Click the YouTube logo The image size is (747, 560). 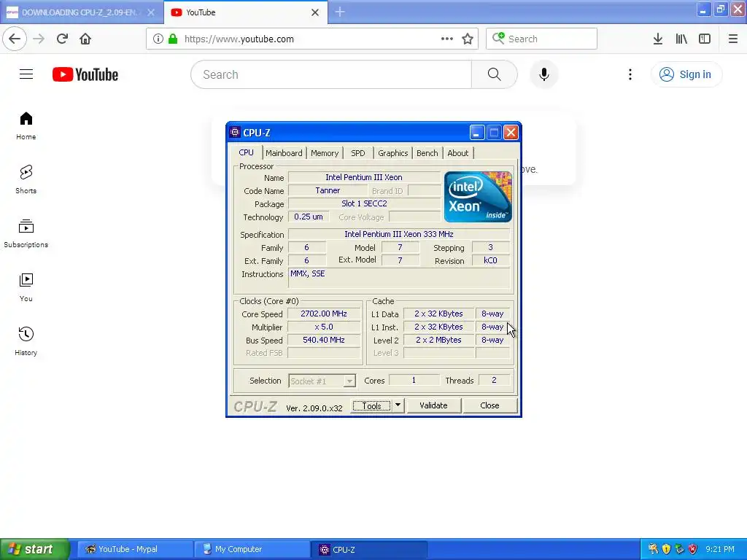(x=85, y=75)
